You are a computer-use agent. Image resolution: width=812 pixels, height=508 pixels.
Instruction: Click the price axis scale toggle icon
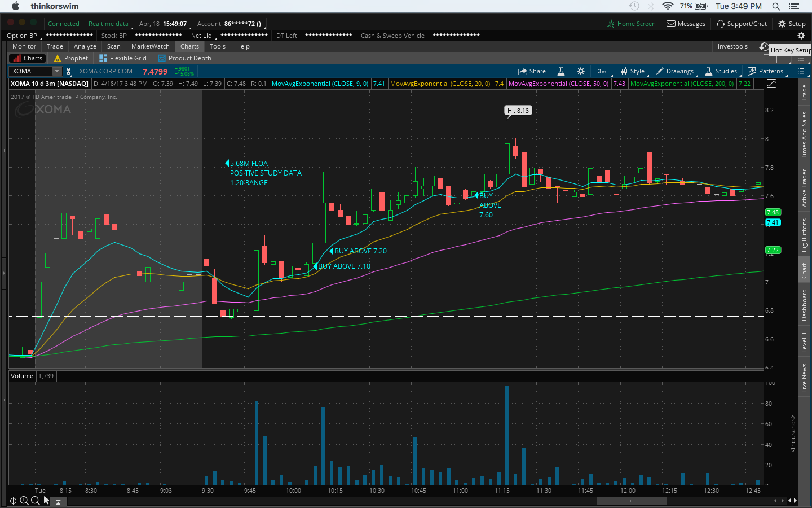point(771,84)
